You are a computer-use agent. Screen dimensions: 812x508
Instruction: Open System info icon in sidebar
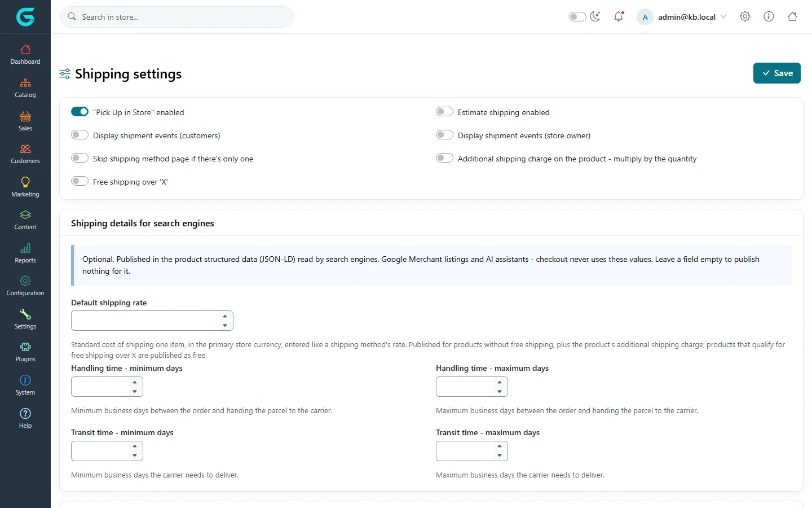(25, 380)
